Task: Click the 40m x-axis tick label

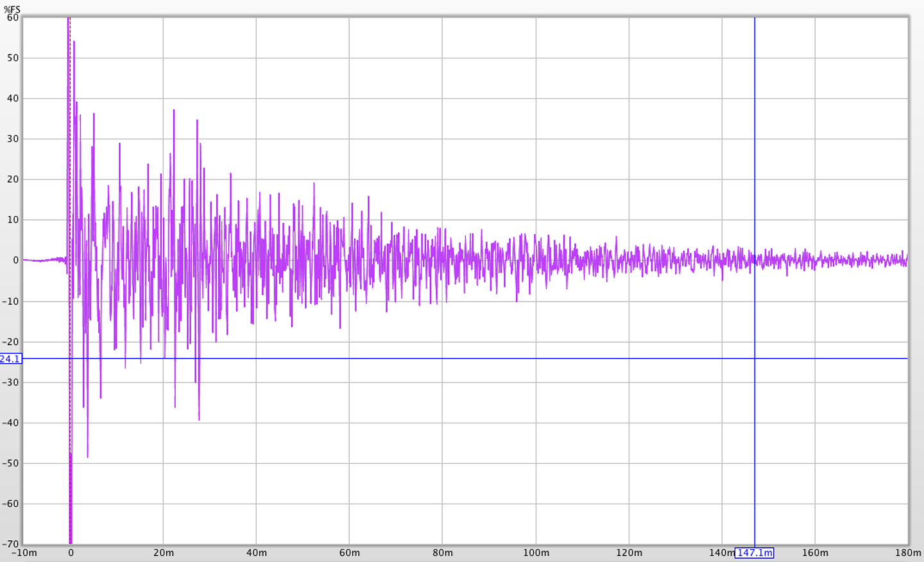Action: [x=256, y=552]
